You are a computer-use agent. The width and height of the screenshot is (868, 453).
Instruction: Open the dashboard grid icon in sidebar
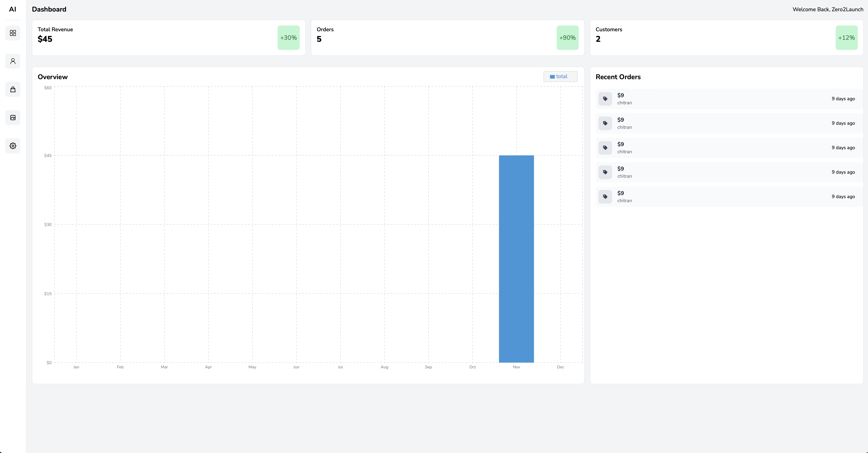13,33
